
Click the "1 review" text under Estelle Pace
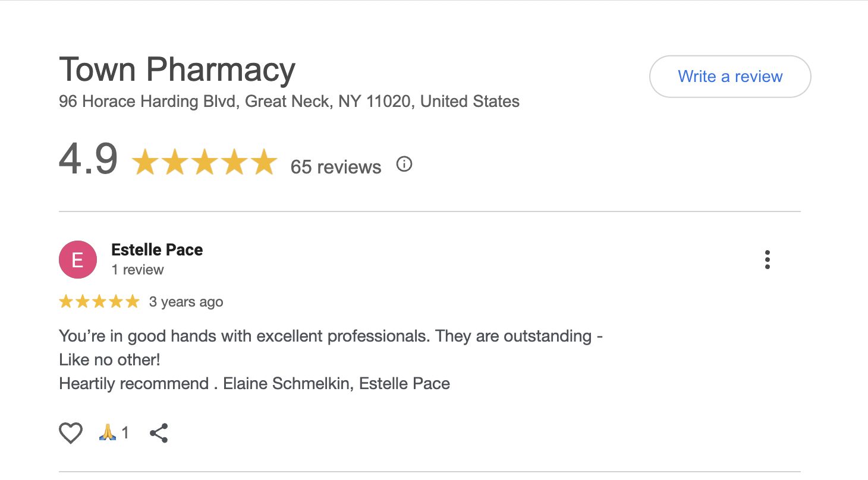(137, 270)
